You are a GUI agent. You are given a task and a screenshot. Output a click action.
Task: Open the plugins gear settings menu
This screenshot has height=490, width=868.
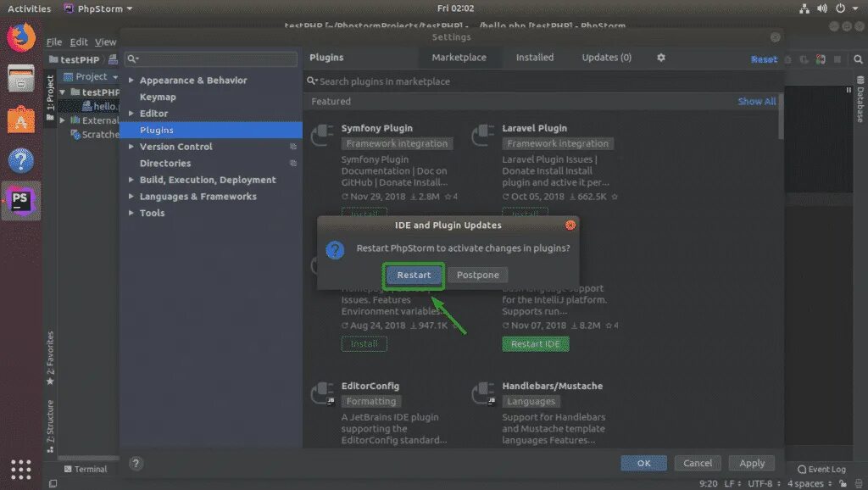point(661,58)
